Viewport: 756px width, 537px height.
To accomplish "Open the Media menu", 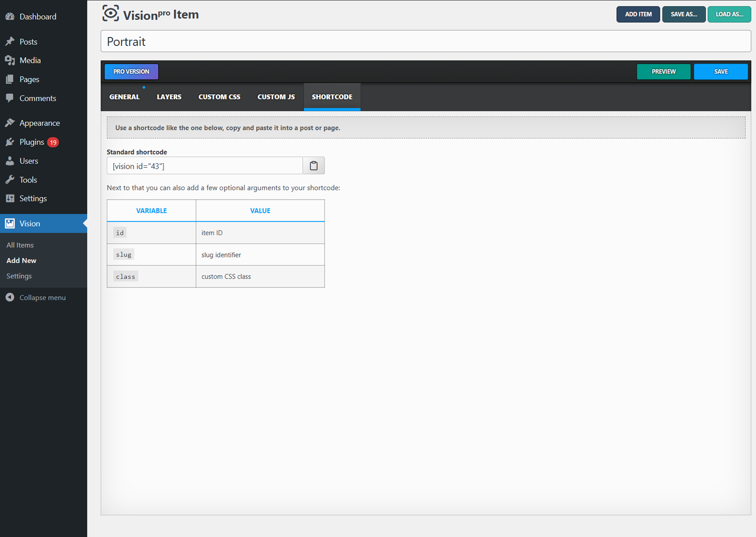I will [x=43, y=61].
